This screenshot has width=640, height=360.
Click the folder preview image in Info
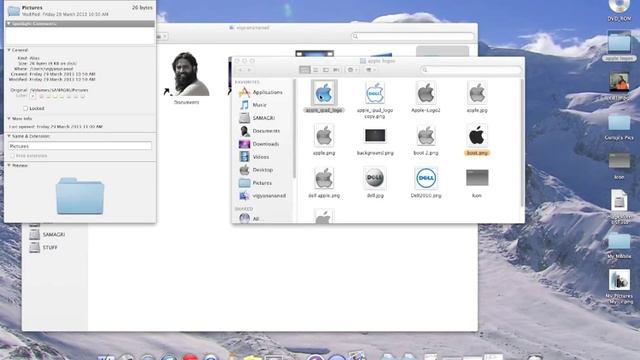[x=80, y=196]
